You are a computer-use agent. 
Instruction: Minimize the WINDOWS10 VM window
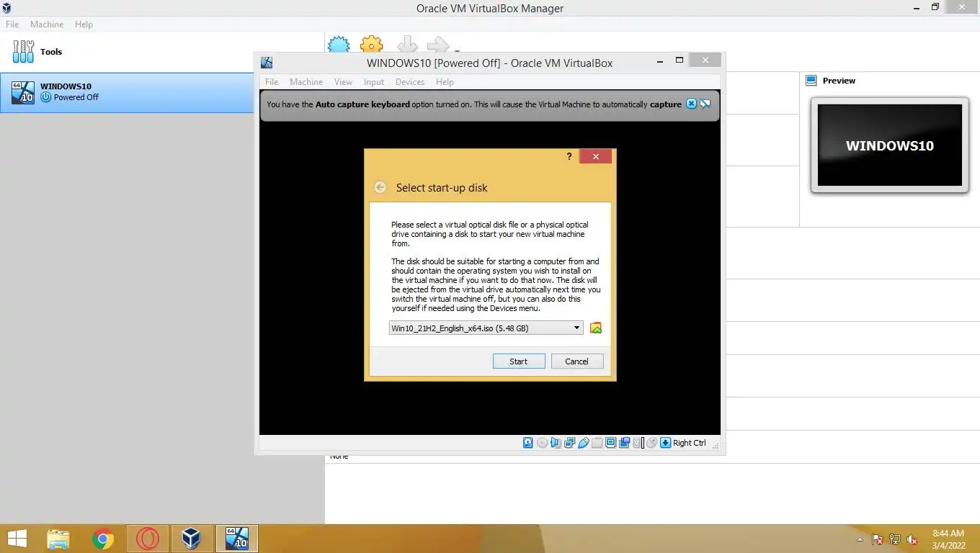pyautogui.click(x=661, y=61)
